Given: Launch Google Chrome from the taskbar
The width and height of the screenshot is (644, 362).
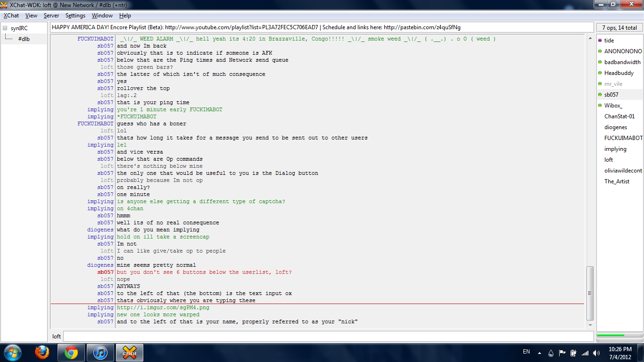Looking at the screenshot, I should click(x=71, y=353).
